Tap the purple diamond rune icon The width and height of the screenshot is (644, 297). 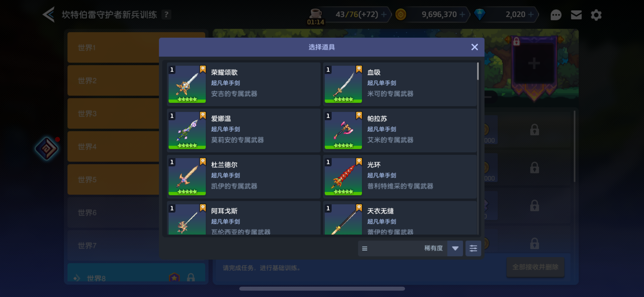pyautogui.click(x=47, y=148)
